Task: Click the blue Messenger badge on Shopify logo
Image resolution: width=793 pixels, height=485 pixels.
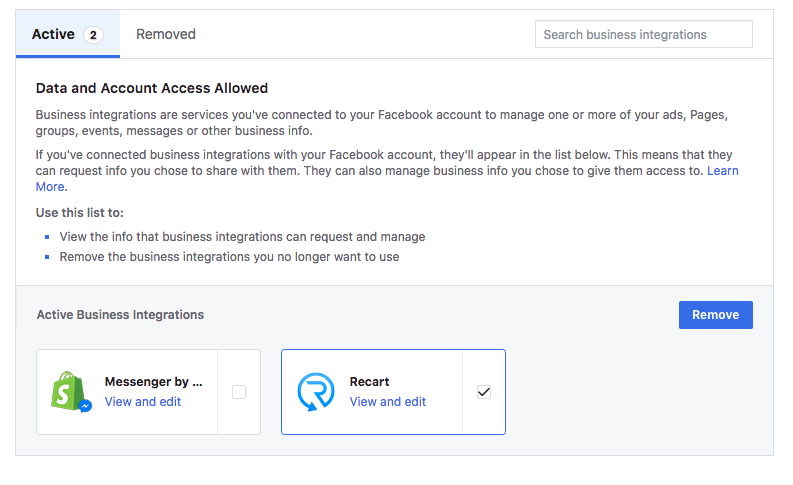Action: (85, 406)
